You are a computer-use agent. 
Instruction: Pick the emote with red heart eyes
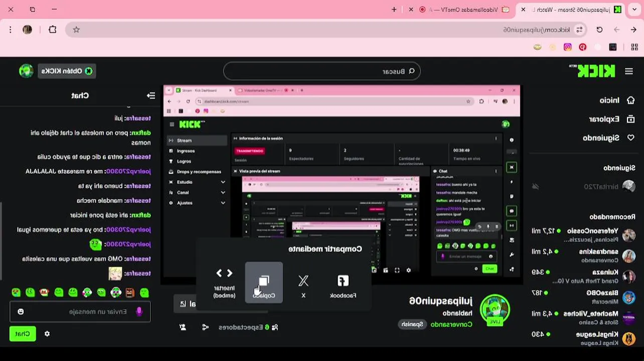[16, 292]
